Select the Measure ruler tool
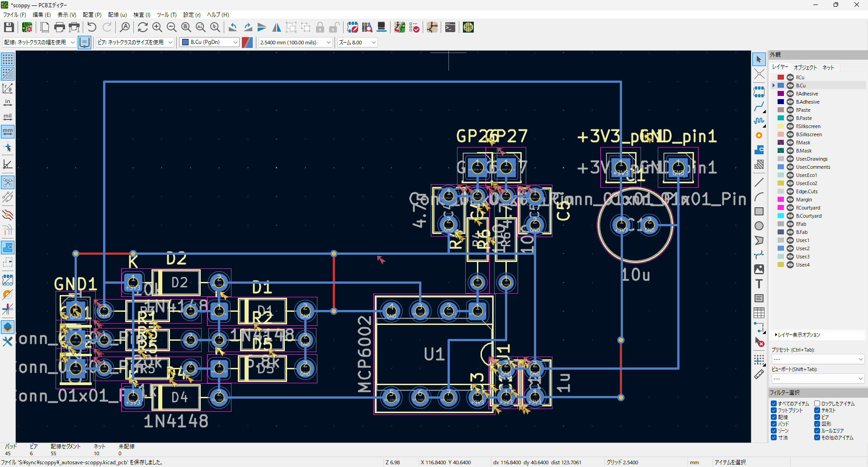This screenshot has width=868, height=467. point(759,374)
